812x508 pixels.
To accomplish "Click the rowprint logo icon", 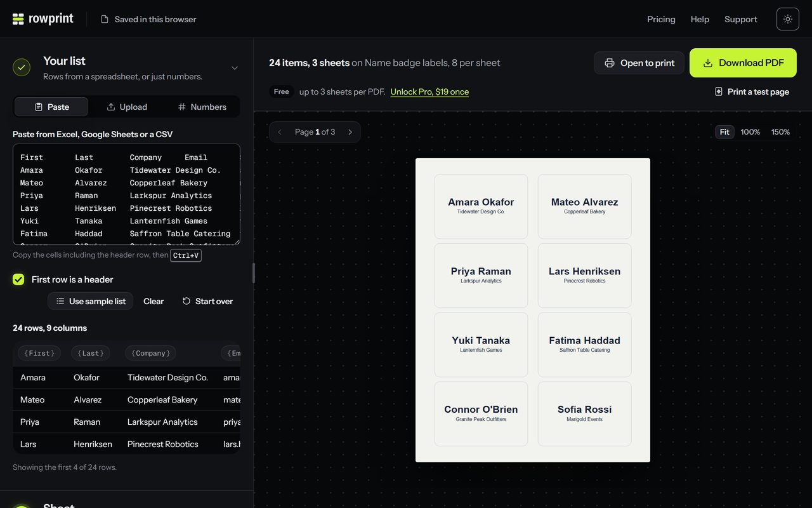I will (x=18, y=19).
